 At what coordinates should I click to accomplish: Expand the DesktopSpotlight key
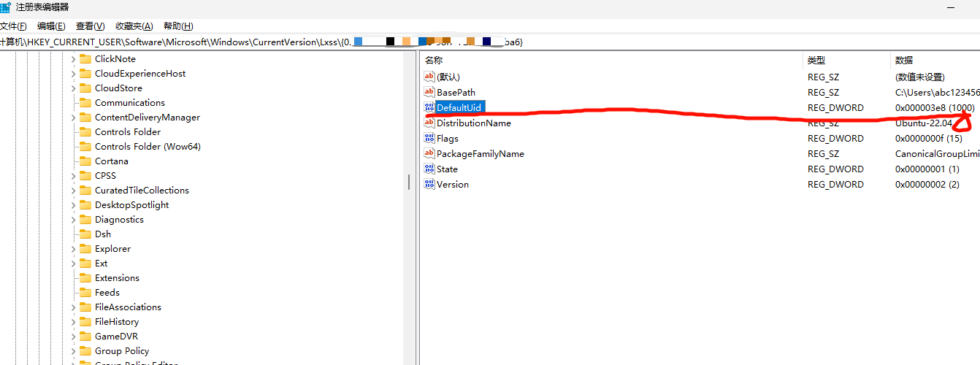tap(73, 205)
